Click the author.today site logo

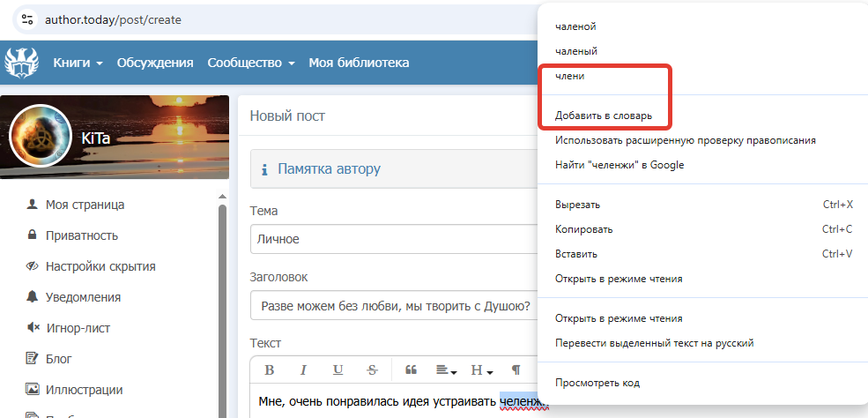pyautogui.click(x=22, y=63)
